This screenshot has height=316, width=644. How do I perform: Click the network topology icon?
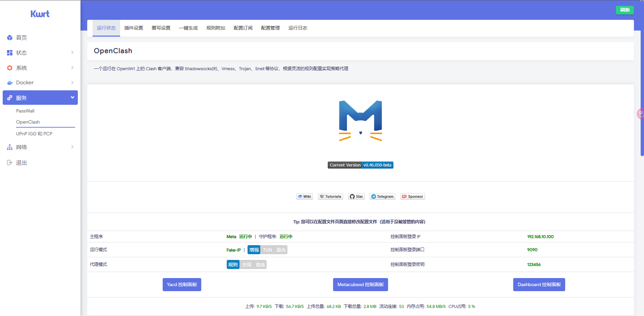coord(10,147)
